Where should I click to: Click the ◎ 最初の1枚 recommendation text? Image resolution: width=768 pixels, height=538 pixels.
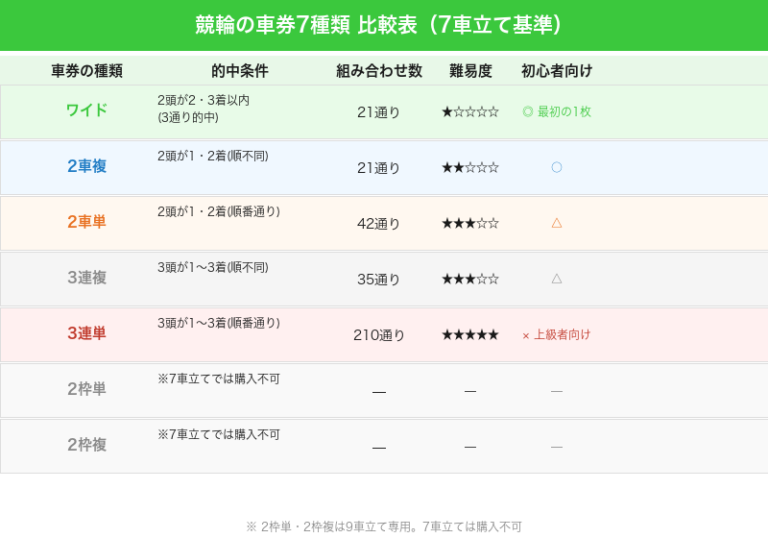coord(557,112)
